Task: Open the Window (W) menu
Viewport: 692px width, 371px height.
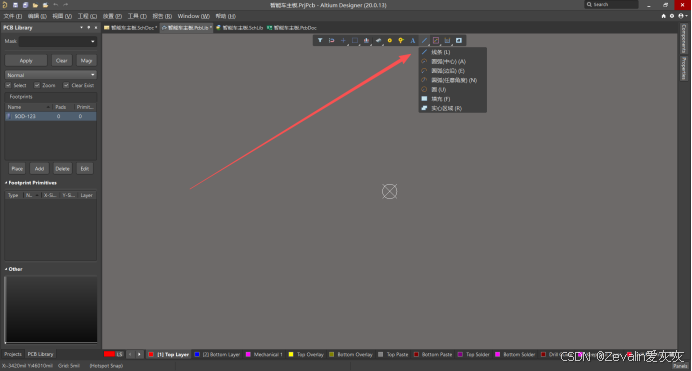Action: tap(193, 16)
